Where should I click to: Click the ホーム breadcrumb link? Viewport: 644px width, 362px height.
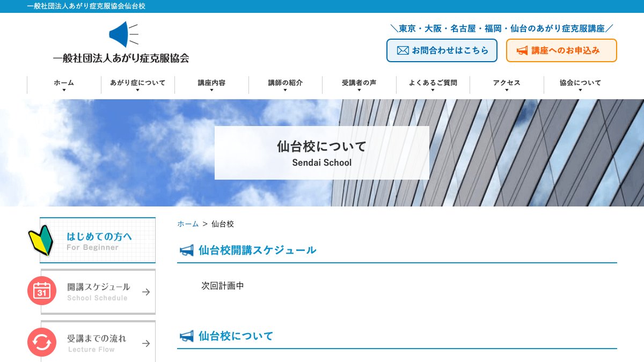point(188,224)
